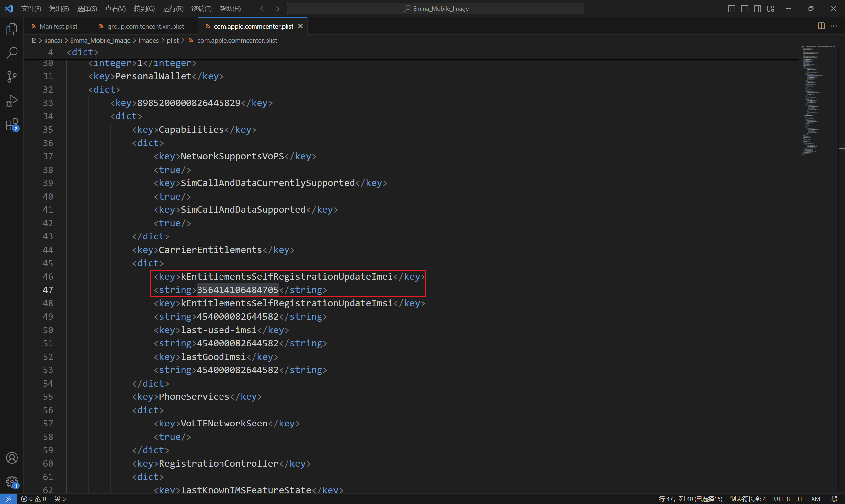The width and height of the screenshot is (845, 504).
Task: Click the IMEI string 356414106484705
Action: (238, 290)
